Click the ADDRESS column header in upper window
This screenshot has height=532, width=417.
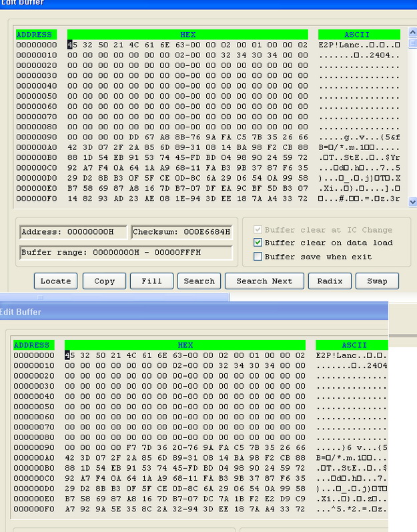pyautogui.click(x=35, y=34)
